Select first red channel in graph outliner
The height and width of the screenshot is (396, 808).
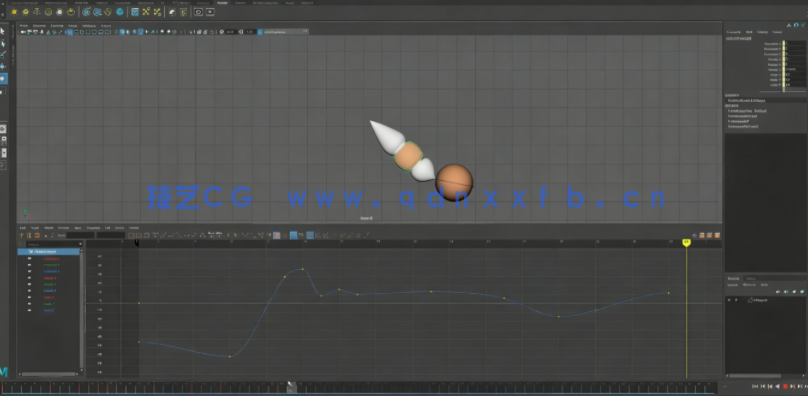point(51,258)
